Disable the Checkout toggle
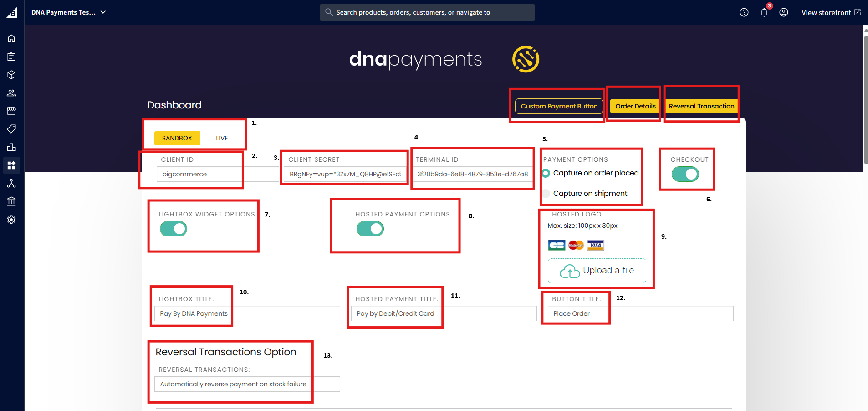 pyautogui.click(x=685, y=174)
